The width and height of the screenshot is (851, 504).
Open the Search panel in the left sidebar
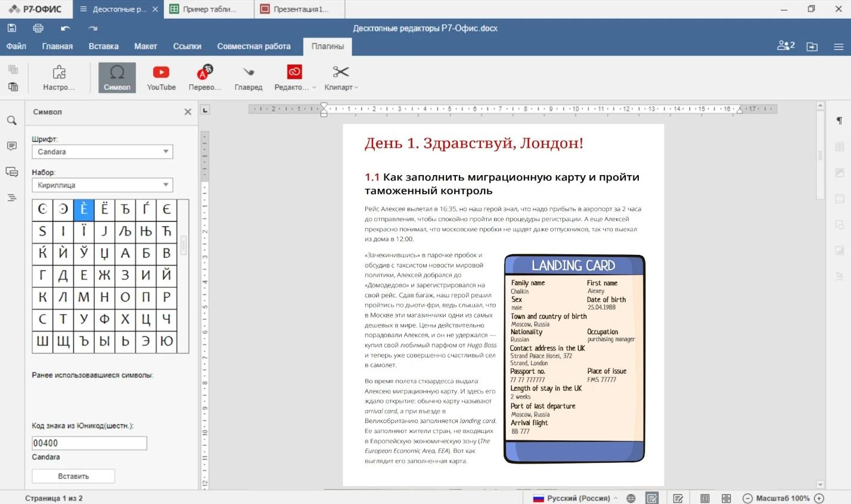pyautogui.click(x=12, y=120)
